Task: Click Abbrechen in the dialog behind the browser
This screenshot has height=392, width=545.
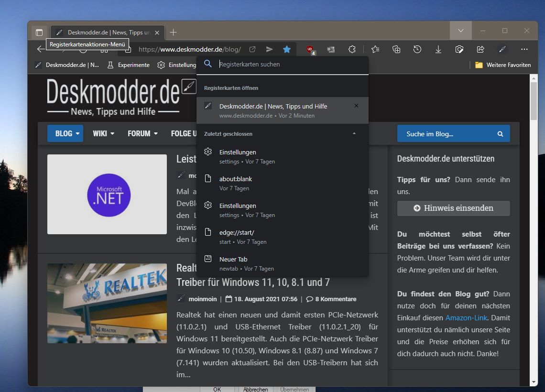Action: click(x=255, y=389)
